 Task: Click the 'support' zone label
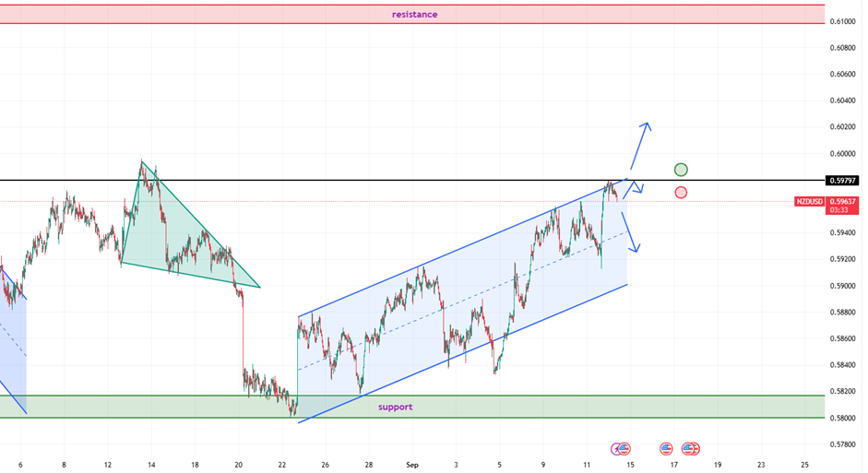pyautogui.click(x=395, y=408)
